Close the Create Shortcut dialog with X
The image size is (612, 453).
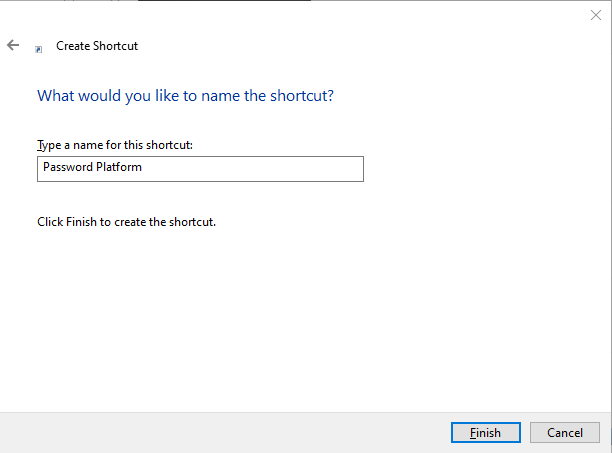595,14
